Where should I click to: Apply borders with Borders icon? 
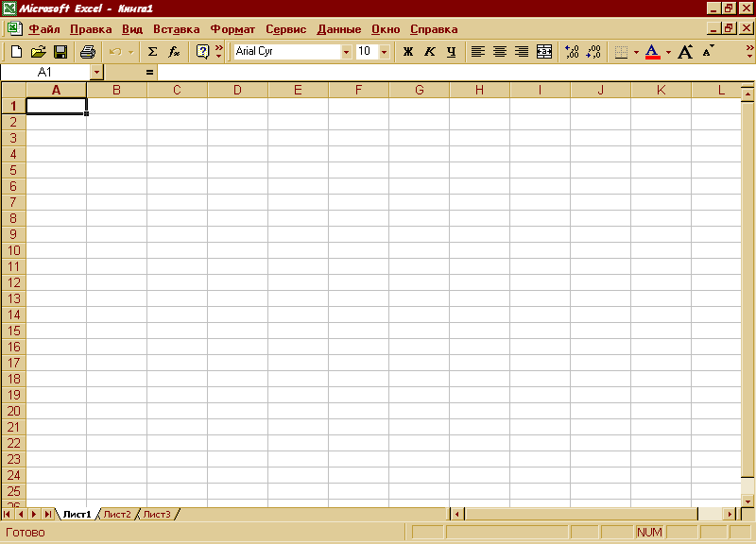click(x=621, y=52)
